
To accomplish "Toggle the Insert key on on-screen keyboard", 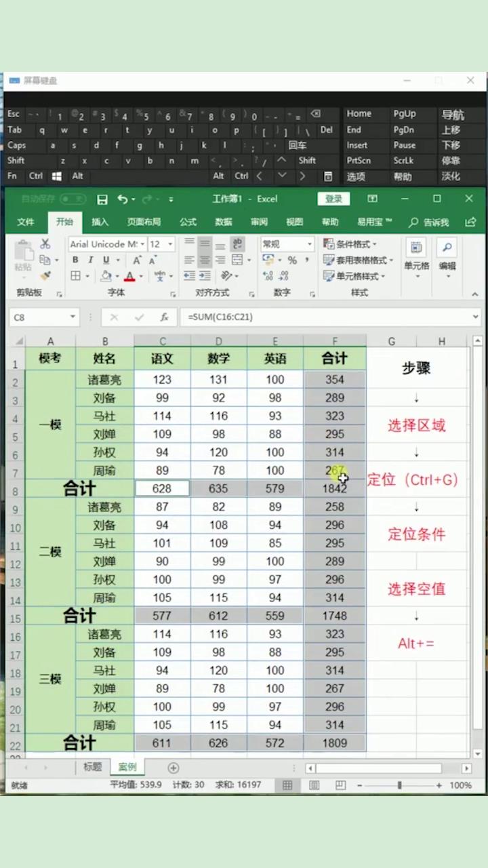I will (x=357, y=145).
